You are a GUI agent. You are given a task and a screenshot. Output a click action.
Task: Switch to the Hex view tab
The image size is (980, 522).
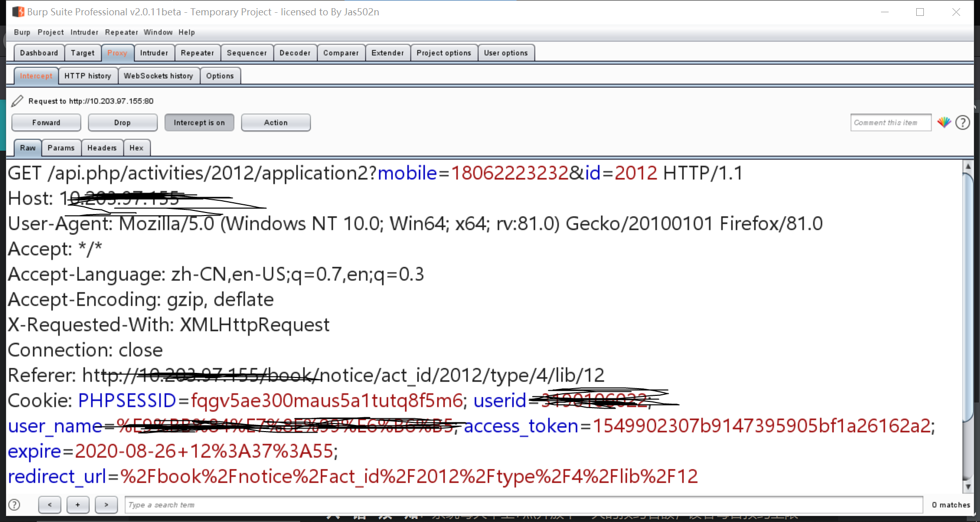tap(136, 148)
